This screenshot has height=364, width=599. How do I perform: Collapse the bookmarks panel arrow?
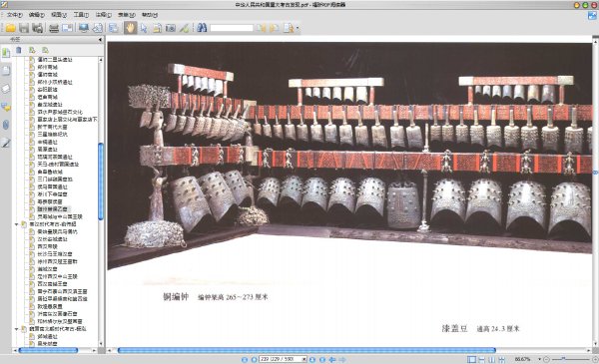tap(100, 39)
